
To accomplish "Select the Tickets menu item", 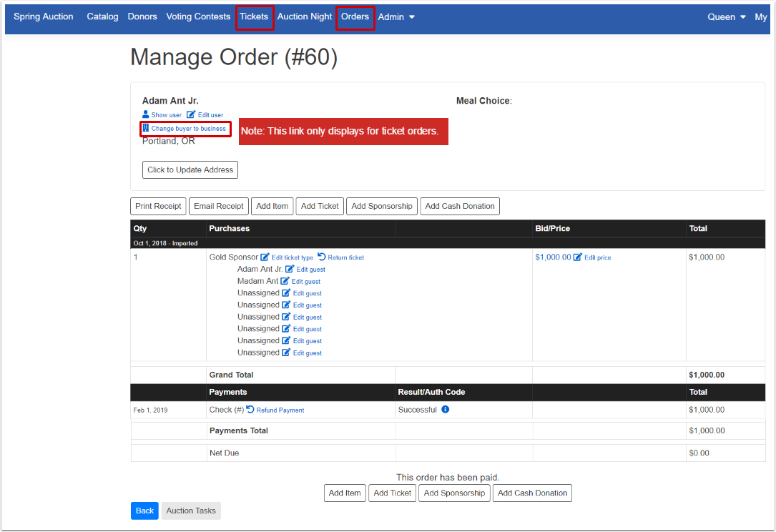I will click(254, 16).
